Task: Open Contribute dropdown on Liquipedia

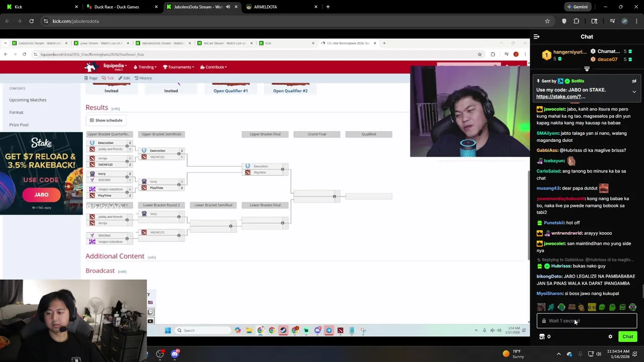Action: [213, 67]
